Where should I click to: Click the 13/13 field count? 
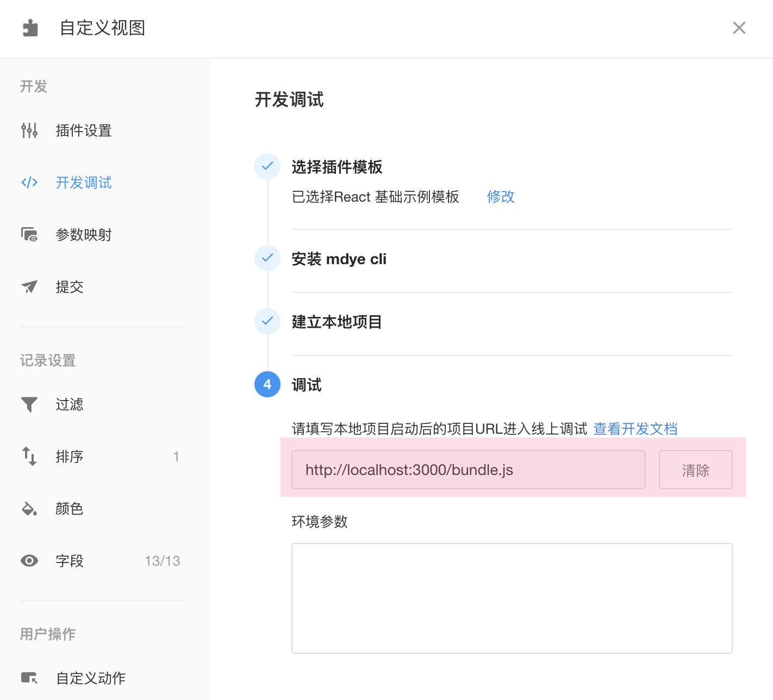coord(163,561)
